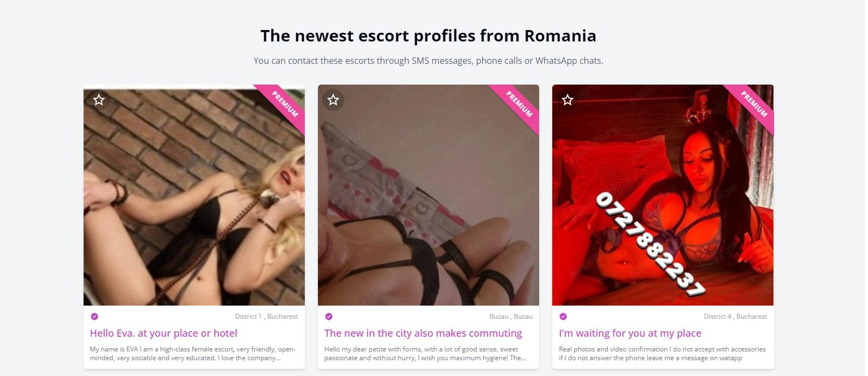Screen dimensions: 868x376
Task: Click the 'Buzau , Buzau' location label
Action: [x=511, y=317]
